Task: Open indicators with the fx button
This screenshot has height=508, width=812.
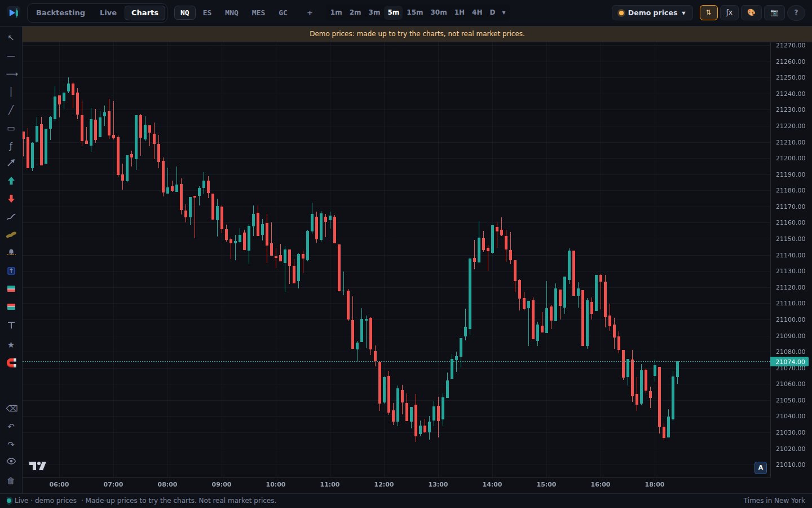Action: click(729, 12)
